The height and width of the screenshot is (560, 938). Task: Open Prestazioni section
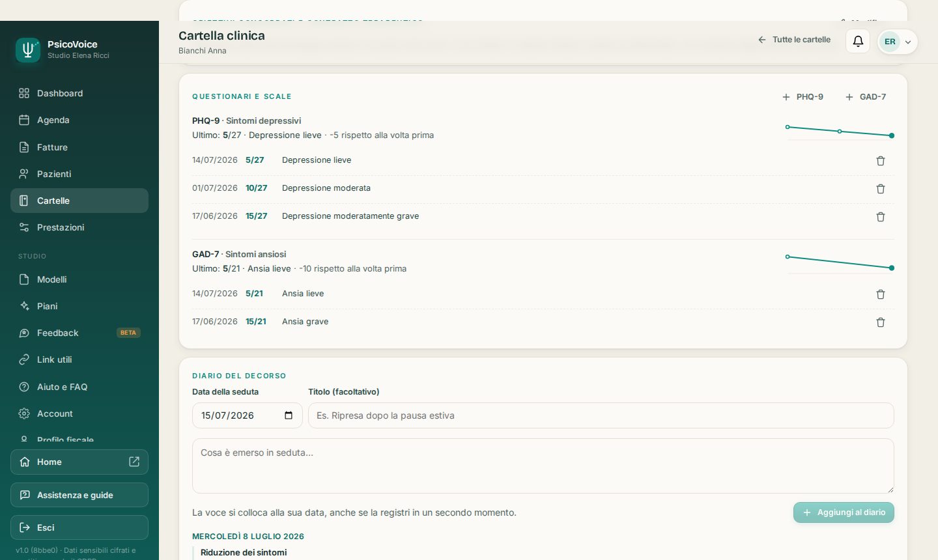[x=79, y=227]
